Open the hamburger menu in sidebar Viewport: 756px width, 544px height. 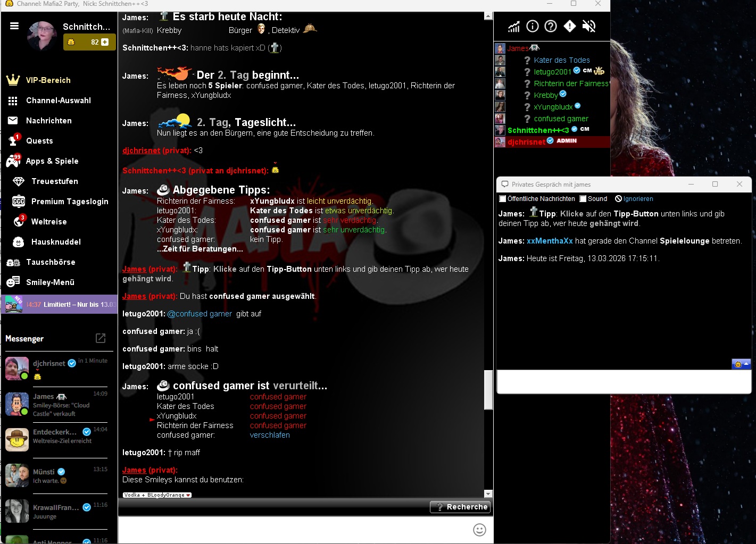[14, 26]
